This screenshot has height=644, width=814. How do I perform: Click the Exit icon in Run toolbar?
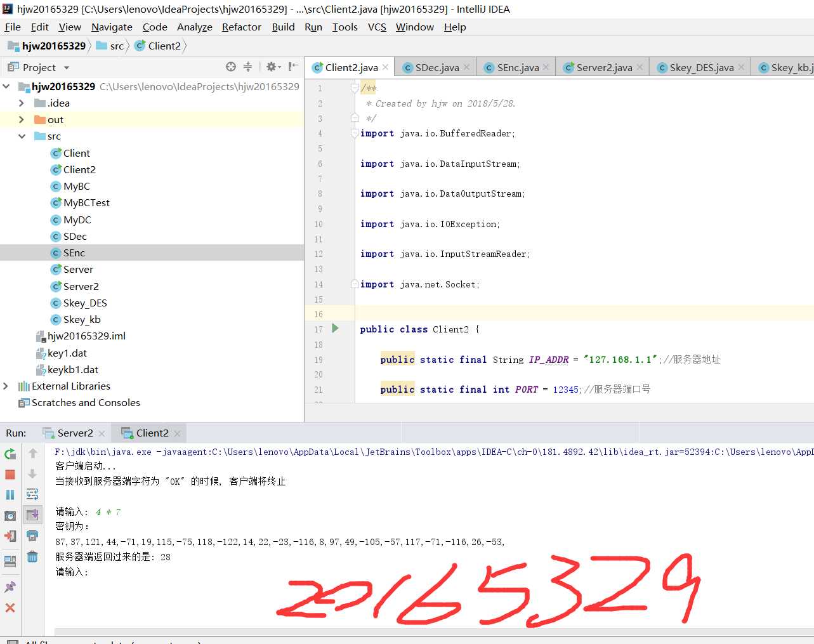[x=10, y=536]
